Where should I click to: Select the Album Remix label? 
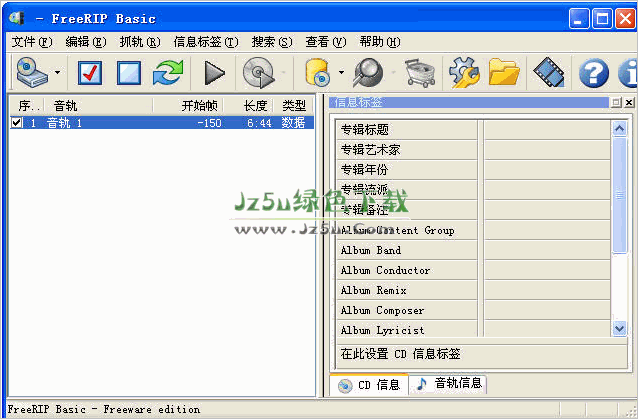point(374,290)
